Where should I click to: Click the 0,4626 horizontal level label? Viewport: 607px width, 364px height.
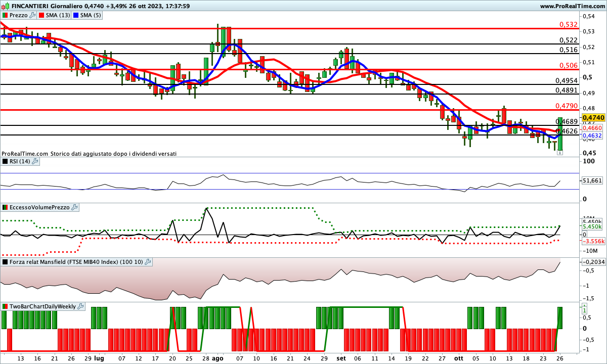[567, 131]
